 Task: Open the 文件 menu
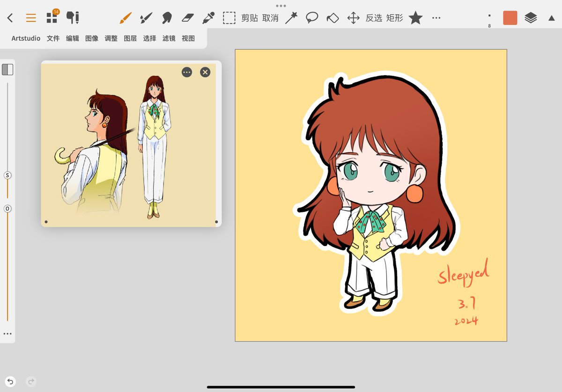coord(53,38)
